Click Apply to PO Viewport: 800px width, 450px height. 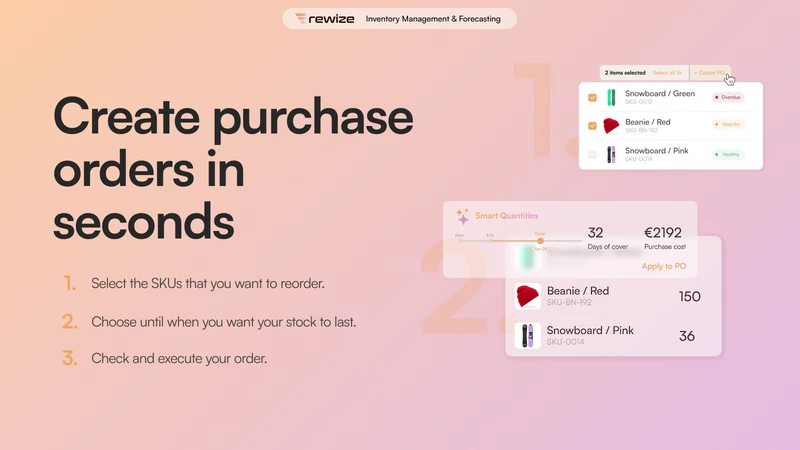click(x=663, y=266)
